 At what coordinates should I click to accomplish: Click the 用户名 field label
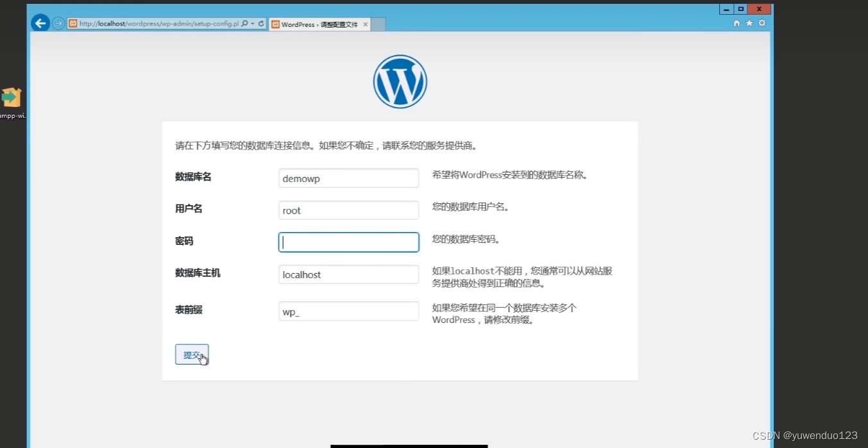(189, 209)
